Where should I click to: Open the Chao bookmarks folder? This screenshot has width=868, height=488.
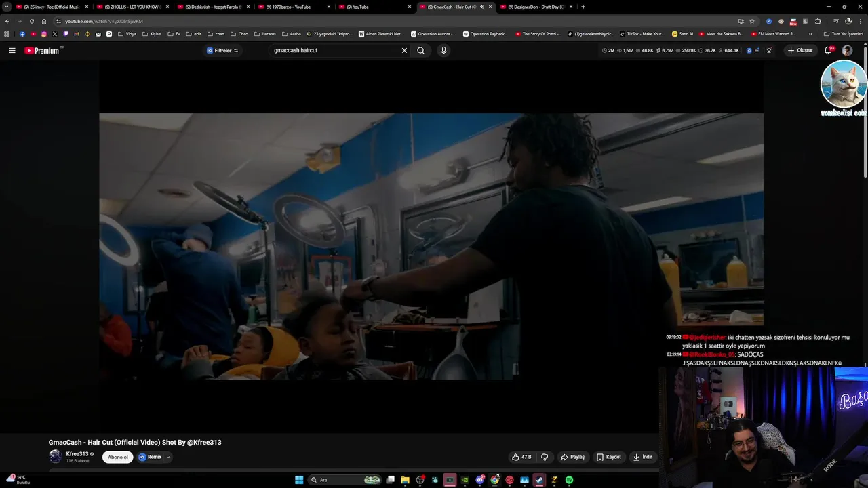click(x=239, y=33)
